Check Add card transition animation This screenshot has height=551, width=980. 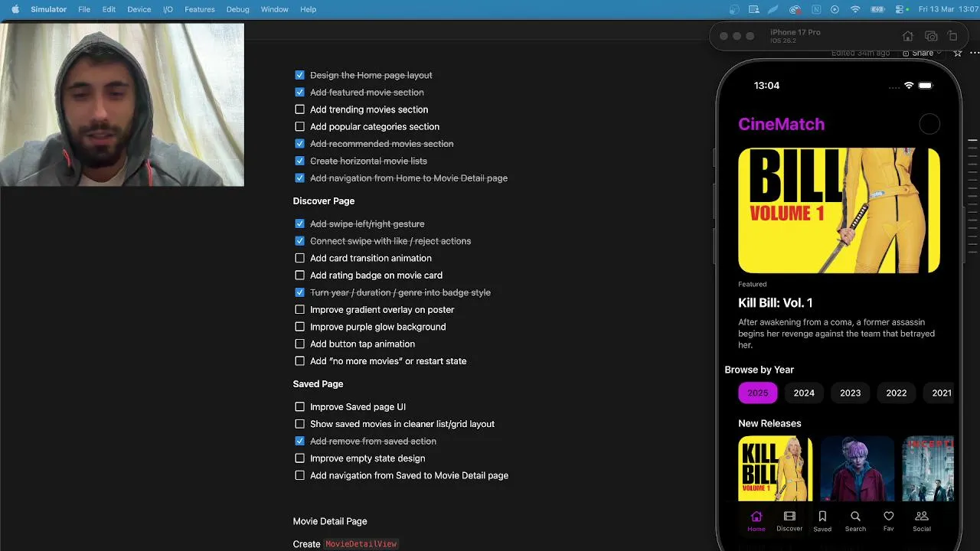pyautogui.click(x=299, y=258)
